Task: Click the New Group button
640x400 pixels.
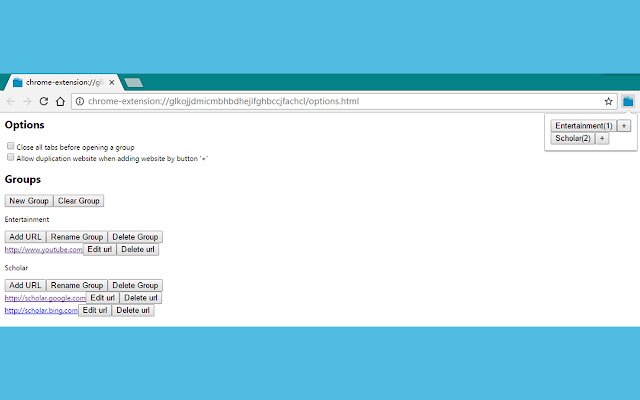Action: pyautogui.click(x=29, y=201)
